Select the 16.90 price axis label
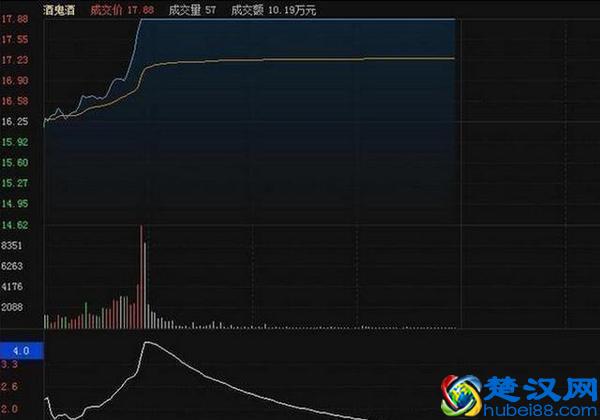Image resolution: width=600 pixels, height=420 pixels. [x=15, y=81]
